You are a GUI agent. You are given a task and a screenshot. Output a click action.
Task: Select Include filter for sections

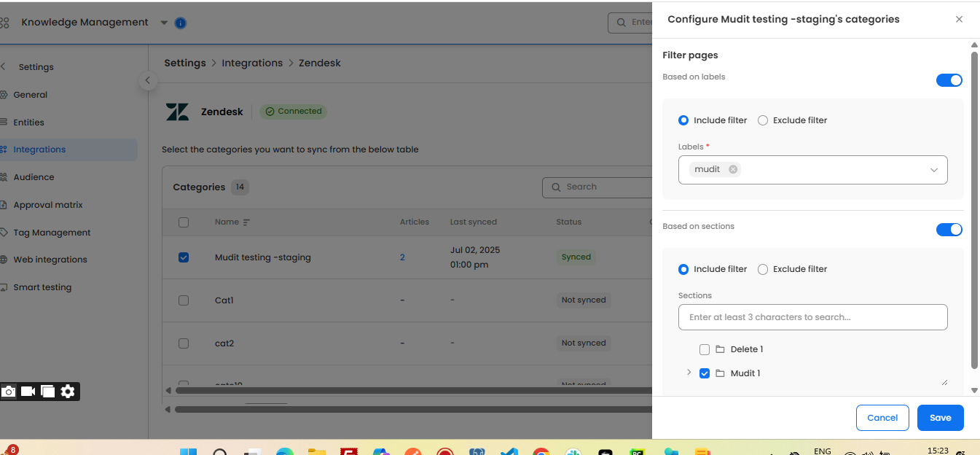(x=683, y=269)
